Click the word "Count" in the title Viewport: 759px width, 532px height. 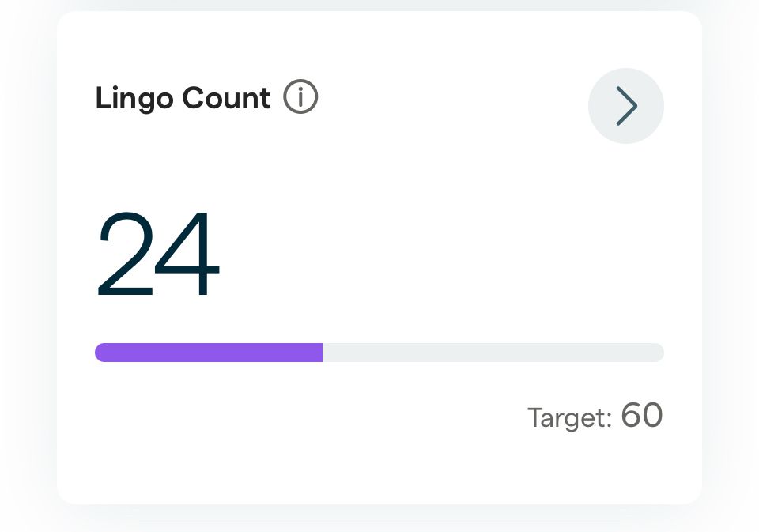click(x=227, y=99)
